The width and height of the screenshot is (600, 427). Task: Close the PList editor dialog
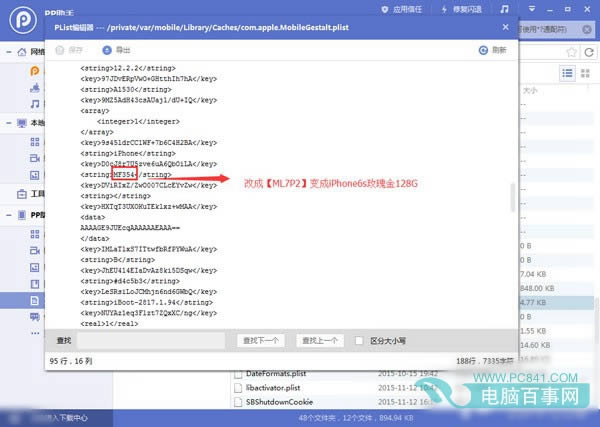click(x=505, y=27)
